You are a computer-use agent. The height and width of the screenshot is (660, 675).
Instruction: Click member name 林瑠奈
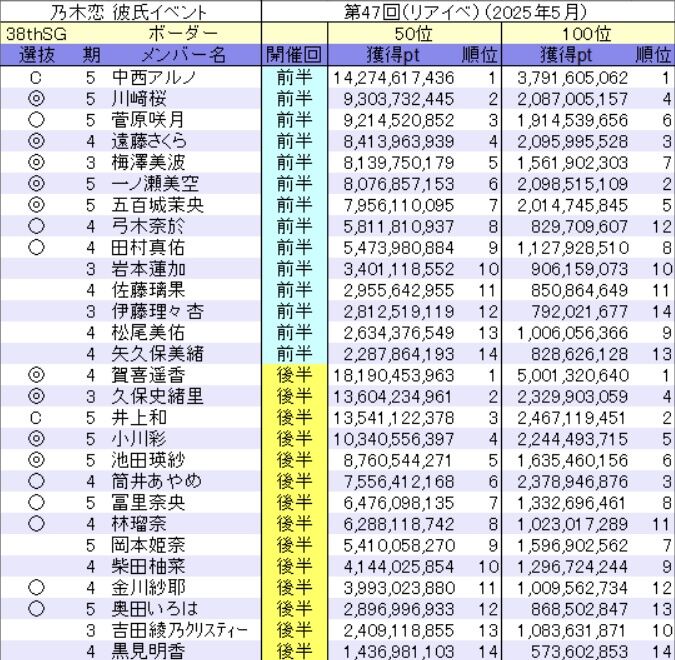pyautogui.click(x=139, y=524)
